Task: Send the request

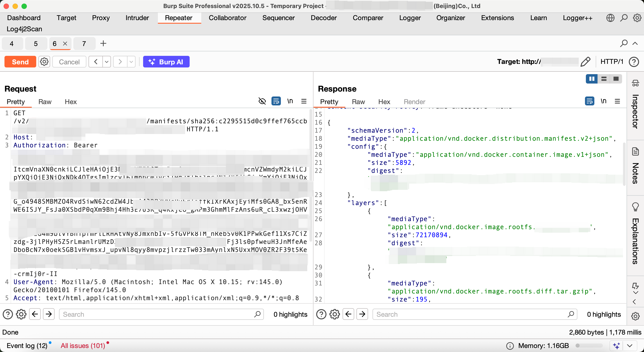Action: (20, 62)
